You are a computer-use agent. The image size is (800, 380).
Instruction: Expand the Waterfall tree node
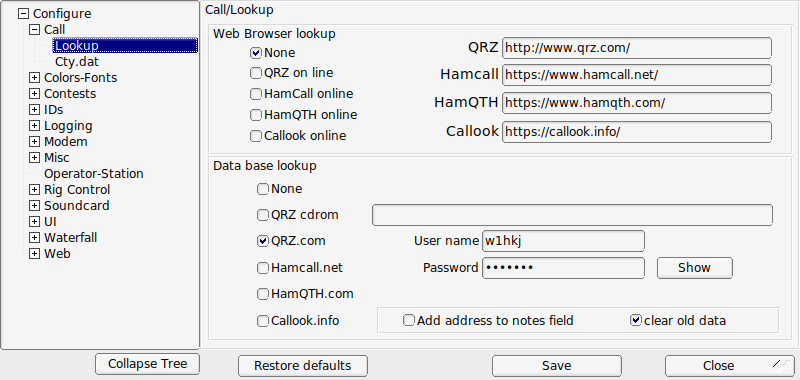point(34,238)
